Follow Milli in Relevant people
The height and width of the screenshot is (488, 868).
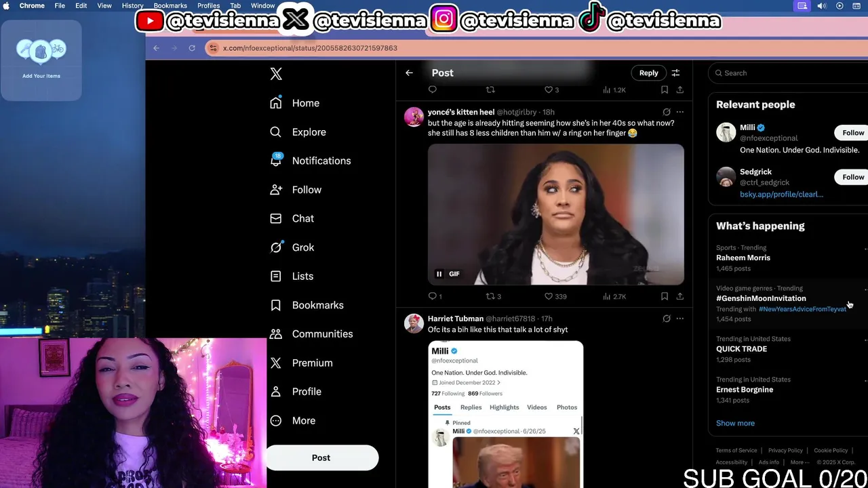click(852, 133)
